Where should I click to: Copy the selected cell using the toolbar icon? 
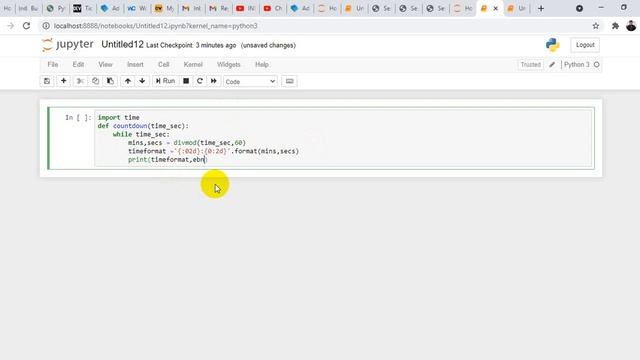95,81
